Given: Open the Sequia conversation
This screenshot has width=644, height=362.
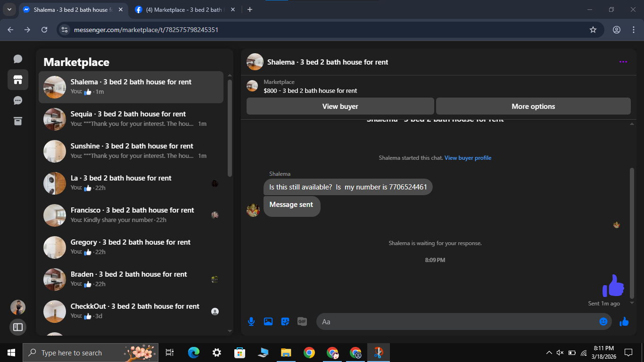Looking at the screenshot, I should 131,119.
